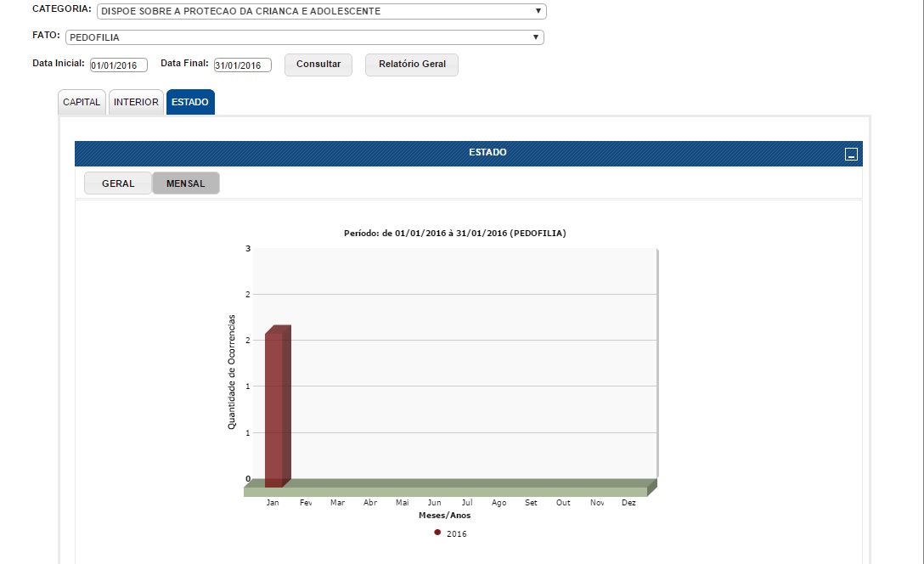Switch to the CAPITAL tab

pos(82,102)
